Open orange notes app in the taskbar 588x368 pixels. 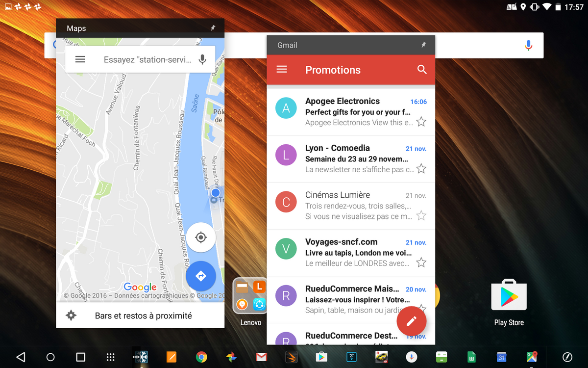(171, 357)
